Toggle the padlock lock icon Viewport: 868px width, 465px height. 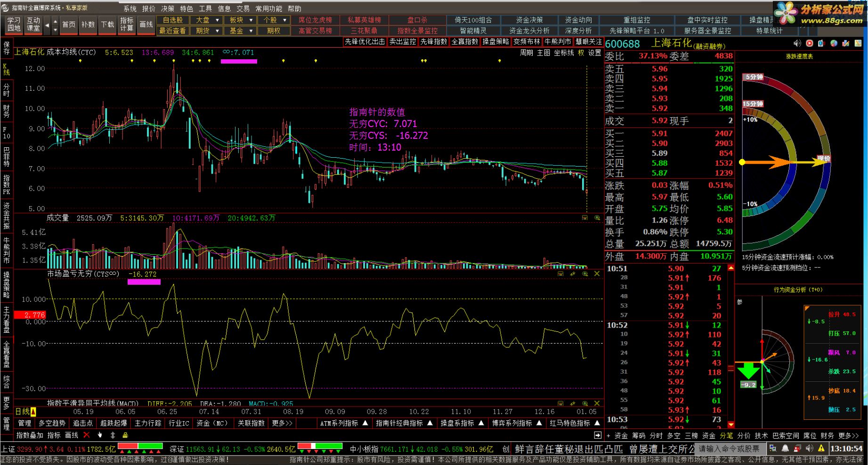pos(125,435)
